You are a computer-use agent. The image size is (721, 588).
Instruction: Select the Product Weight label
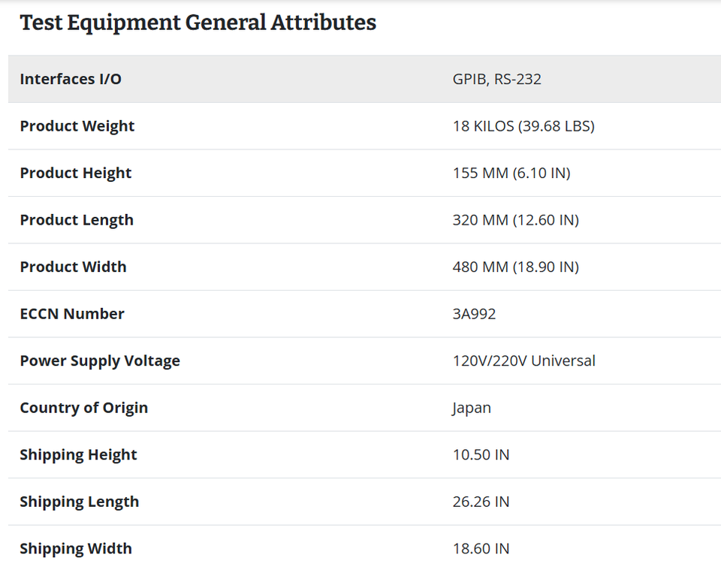(77, 126)
